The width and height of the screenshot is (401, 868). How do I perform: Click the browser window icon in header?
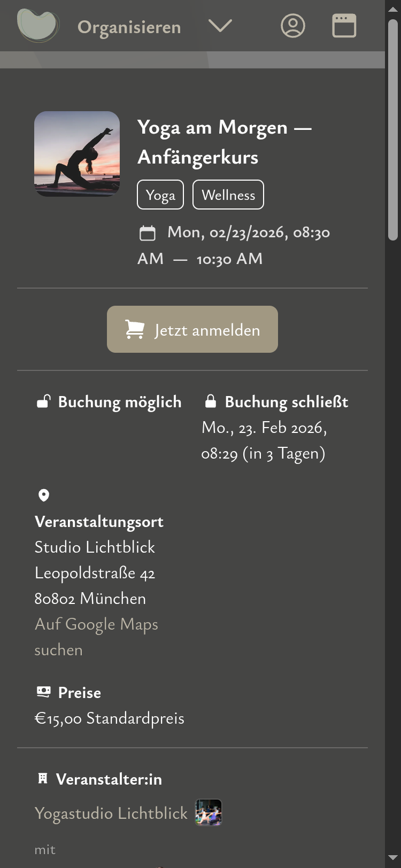[344, 26]
